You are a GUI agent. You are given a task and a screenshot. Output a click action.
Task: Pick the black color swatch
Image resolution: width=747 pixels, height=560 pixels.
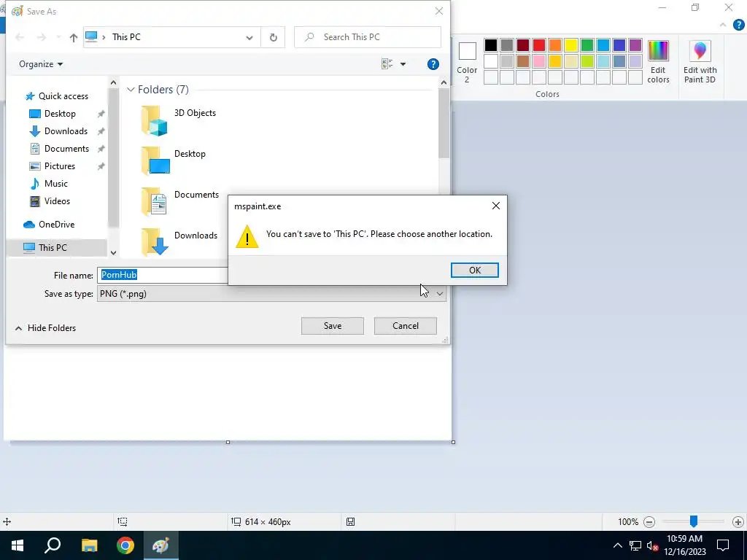pos(491,45)
